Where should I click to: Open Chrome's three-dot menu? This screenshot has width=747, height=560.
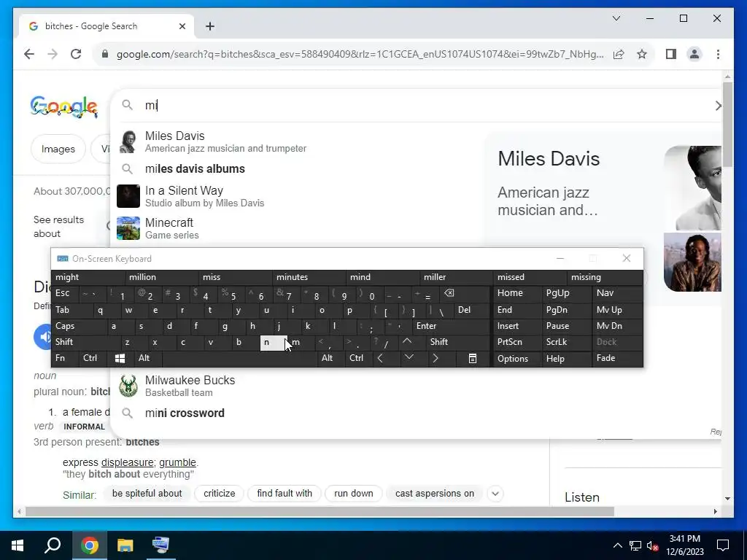point(718,54)
